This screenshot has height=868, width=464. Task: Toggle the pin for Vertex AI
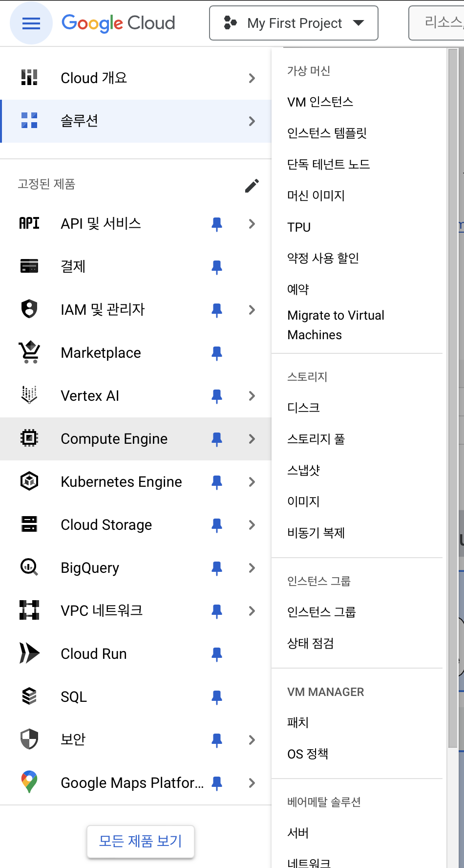click(x=217, y=396)
